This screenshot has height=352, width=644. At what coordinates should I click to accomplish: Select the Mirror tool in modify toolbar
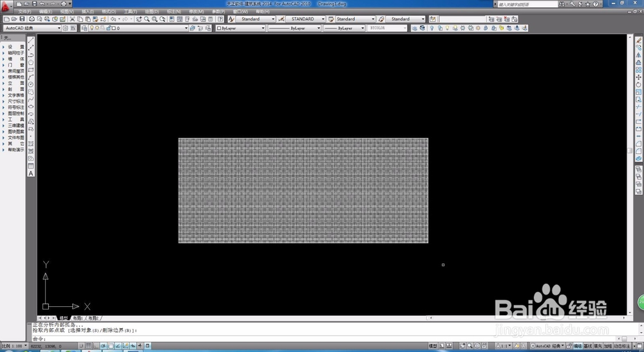click(639, 55)
